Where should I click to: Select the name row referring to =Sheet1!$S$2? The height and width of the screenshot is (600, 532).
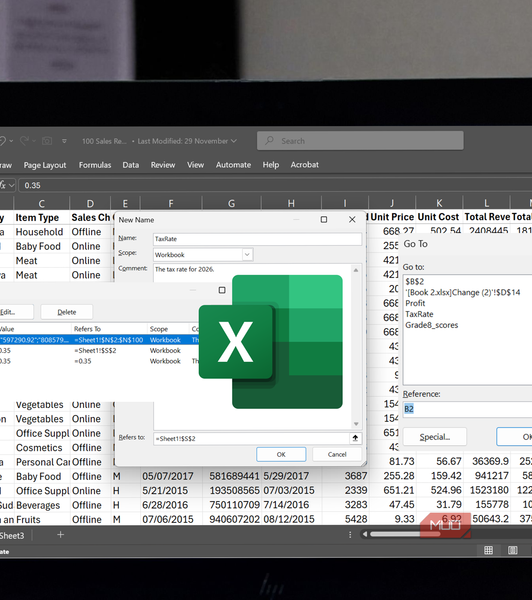(x=100, y=351)
